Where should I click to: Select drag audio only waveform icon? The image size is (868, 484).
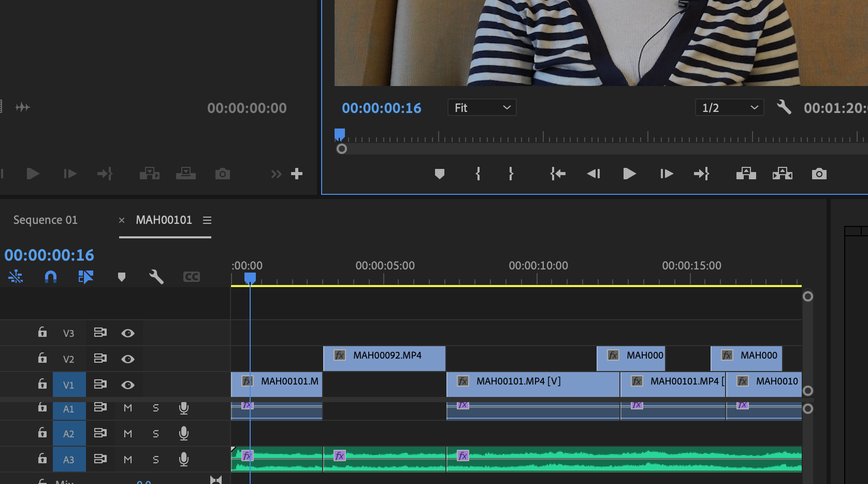coord(23,107)
